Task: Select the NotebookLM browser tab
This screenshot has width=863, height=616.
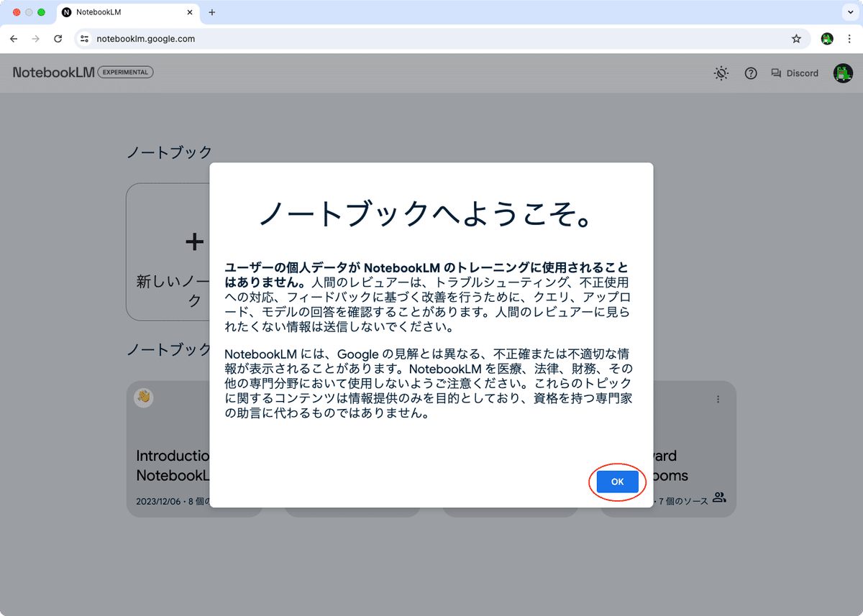Action: [x=127, y=12]
